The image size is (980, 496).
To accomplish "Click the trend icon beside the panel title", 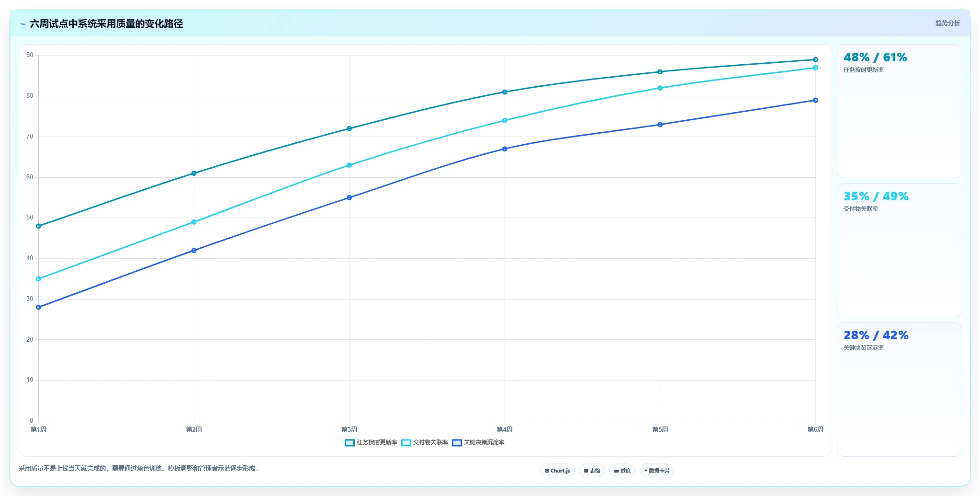I will pyautogui.click(x=23, y=24).
